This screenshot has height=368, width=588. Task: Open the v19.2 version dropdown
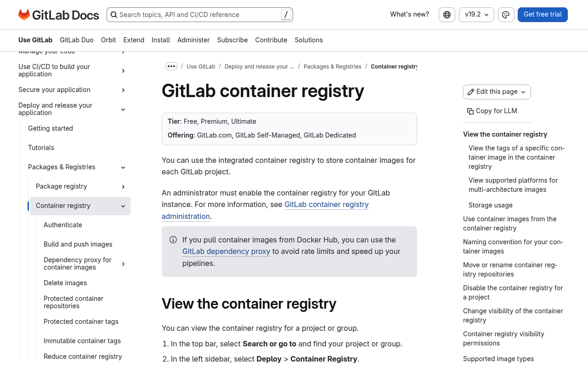click(476, 15)
